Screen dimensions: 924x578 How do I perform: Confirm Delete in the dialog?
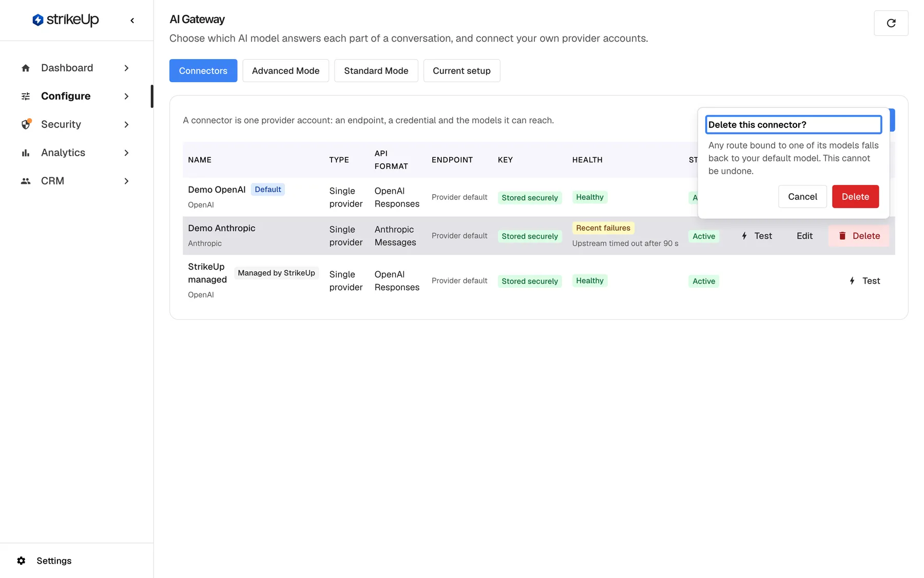click(x=855, y=196)
